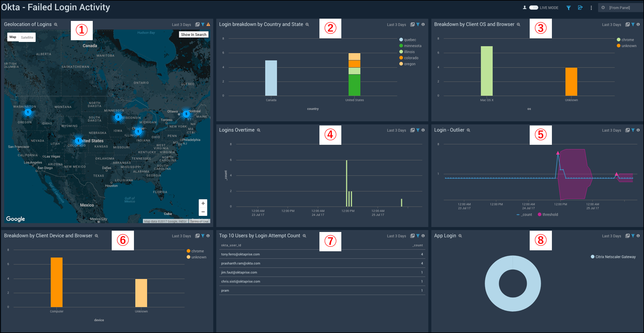Click filter icon on Logins Overtime panel
This screenshot has width=644, height=333.
pos(418,130)
